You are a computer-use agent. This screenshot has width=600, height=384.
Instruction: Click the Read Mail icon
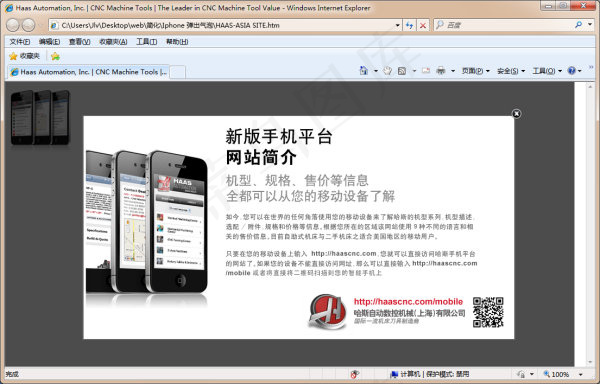coord(426,71)
